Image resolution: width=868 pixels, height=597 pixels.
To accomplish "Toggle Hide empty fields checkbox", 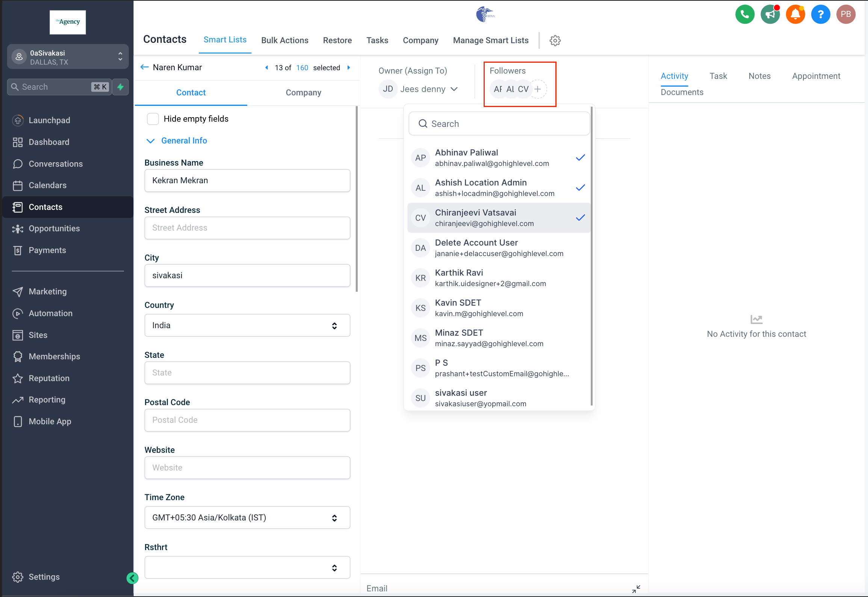I will point(153,119).
